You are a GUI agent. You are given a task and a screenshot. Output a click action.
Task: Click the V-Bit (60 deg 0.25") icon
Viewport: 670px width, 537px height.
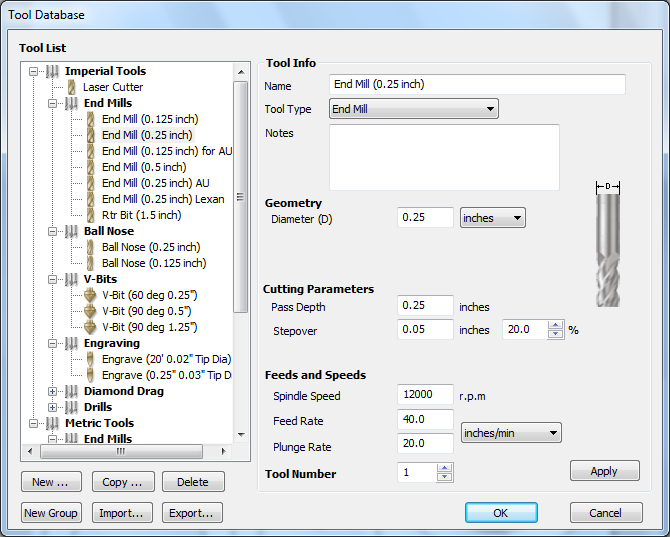pyautogui.click(x=90, y=295)
